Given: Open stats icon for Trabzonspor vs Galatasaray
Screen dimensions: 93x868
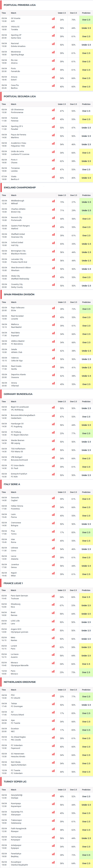Looking at the screenshot, I should 53,821.
